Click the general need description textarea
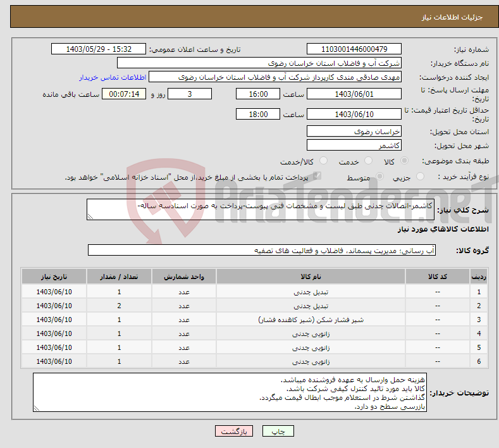The height and width of the screenshot is (448, 499). tap(261, 209)
